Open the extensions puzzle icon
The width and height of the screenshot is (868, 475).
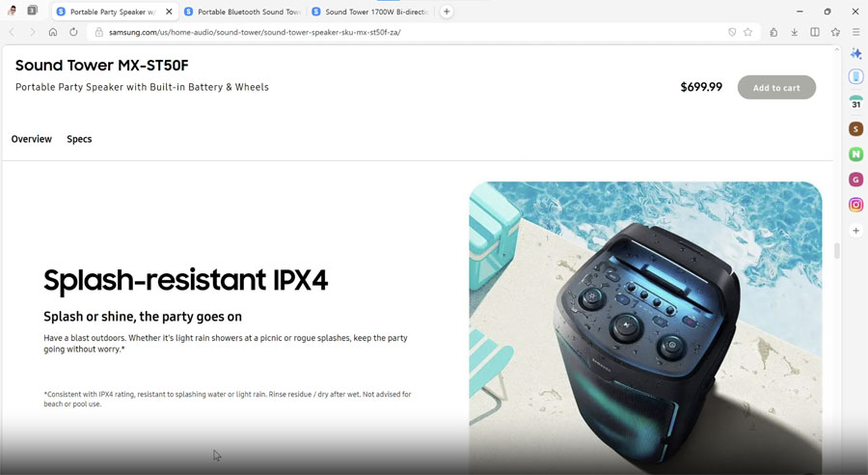pyautogui.click(x=773, y=32)
